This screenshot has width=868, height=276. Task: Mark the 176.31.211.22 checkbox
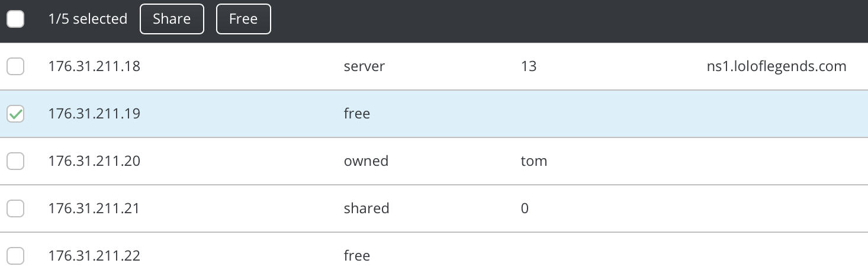pyautogui.click(x=15, y=256)
